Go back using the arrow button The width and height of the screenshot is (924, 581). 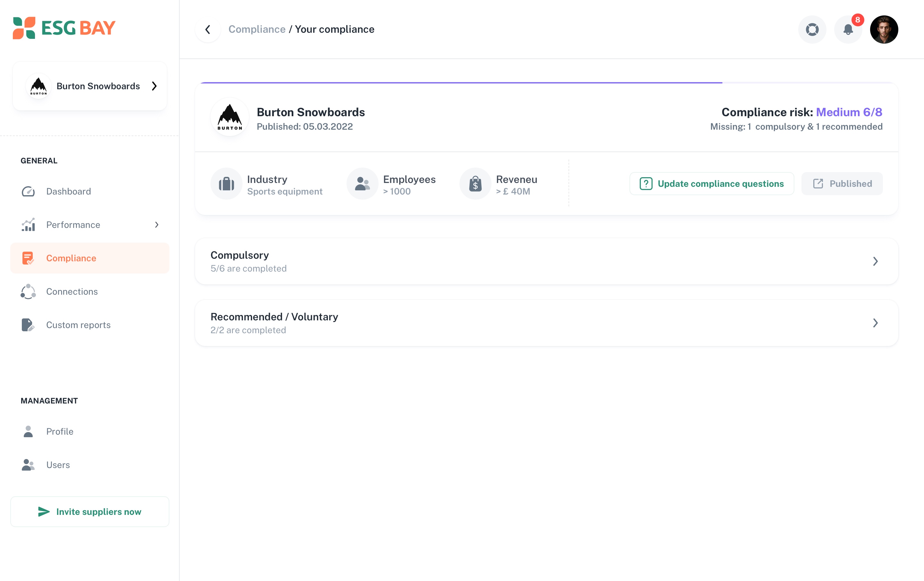pyautogui.click(x=208, y=30)
